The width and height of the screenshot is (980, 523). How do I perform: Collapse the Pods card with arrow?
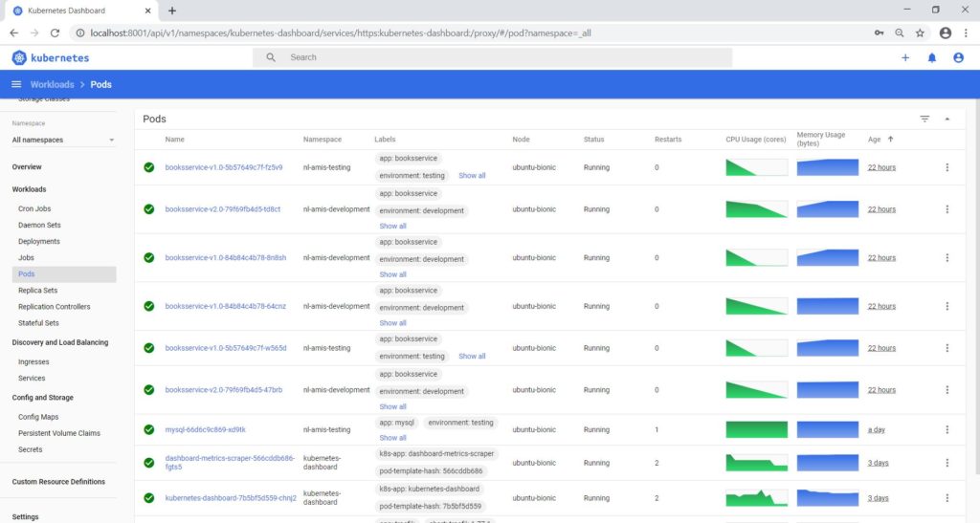click(x=947, y=119)
